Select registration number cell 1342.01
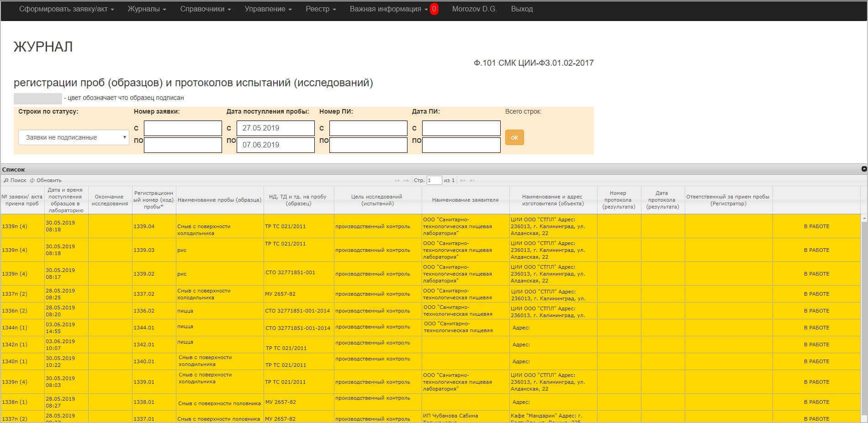 [153, 345]
